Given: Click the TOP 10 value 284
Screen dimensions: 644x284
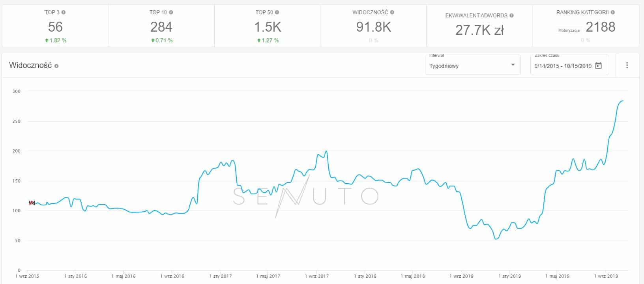Looking at the screenshot, I should 161,27.
